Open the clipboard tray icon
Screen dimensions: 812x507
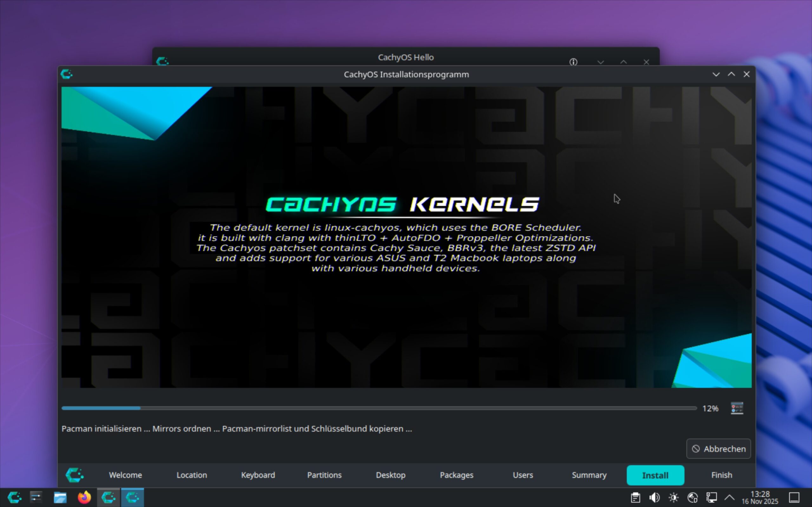click(635, 497)
